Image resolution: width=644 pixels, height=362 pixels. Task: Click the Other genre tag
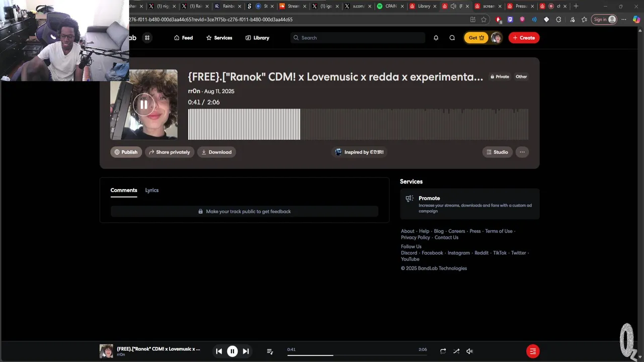coord(521,77)
